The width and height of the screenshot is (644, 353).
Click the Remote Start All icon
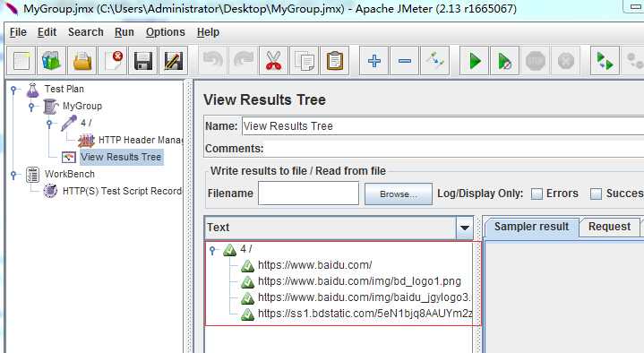tap(605, 61)
